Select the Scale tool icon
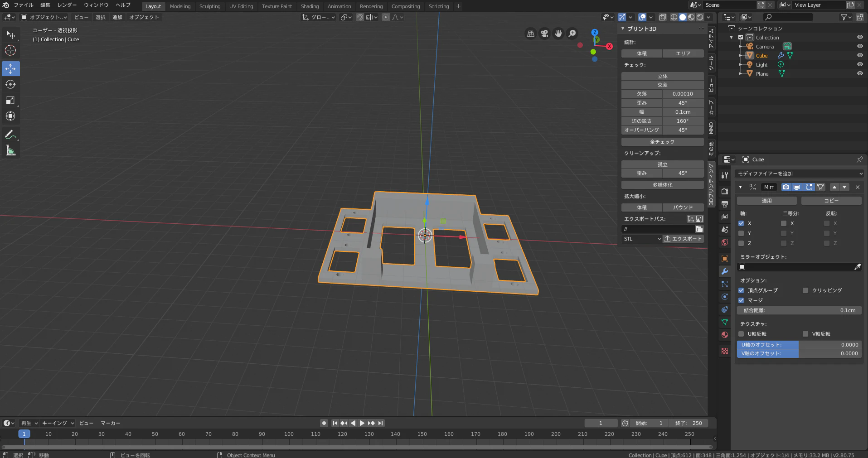 (10, 101)
